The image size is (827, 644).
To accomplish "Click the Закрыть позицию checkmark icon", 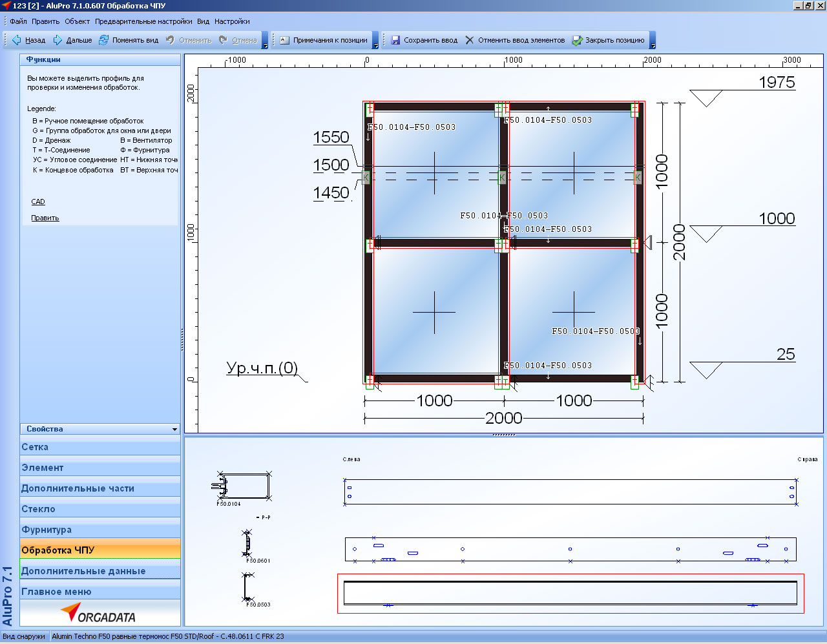I will pos(577,40).
